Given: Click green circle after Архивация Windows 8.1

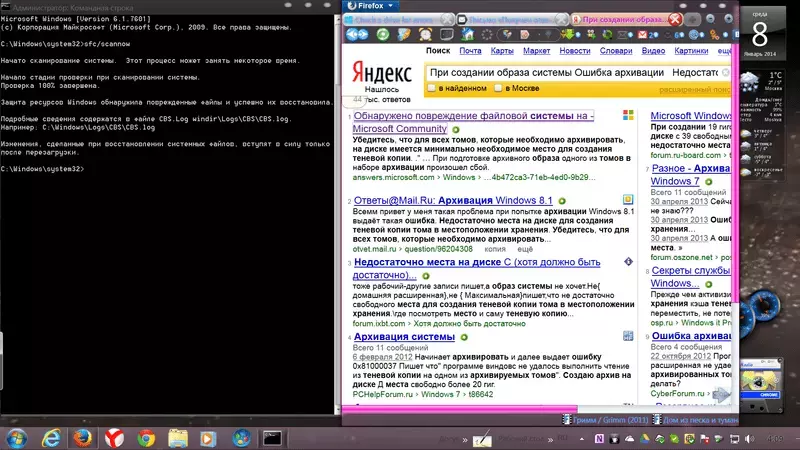Looking at the screenshot, I should click(x=562, y=201).
